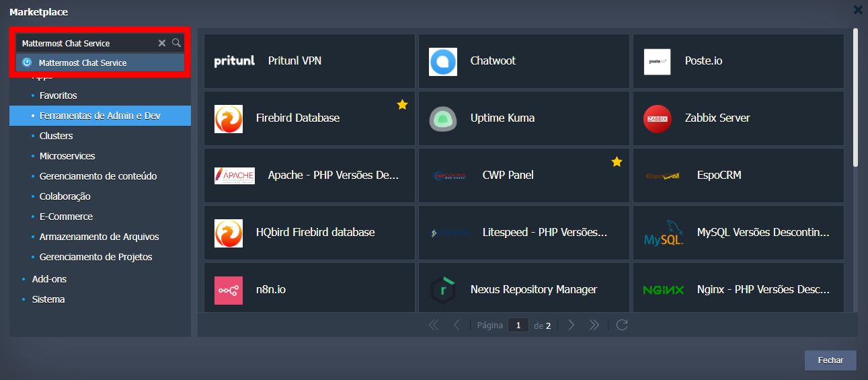Screen dimensions: 868x380
Task: Expand the Sistema section
Action: tap(48, 299)
